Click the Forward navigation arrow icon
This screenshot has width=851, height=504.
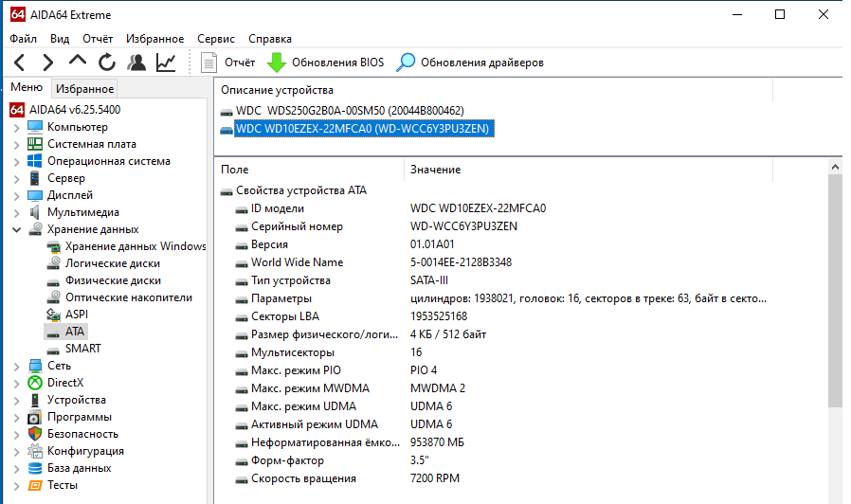click(47, 63)
